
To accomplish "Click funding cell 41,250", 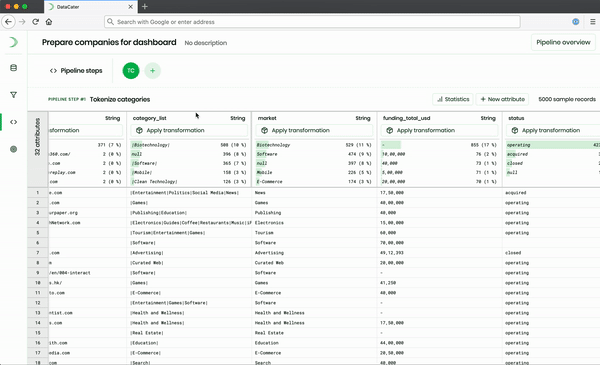I will [388, 283].
